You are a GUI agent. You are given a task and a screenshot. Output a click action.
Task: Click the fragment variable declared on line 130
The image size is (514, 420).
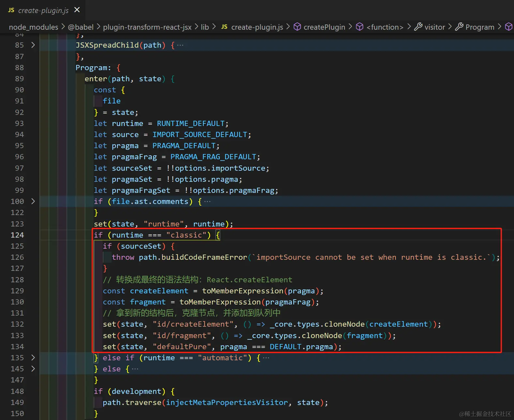[x=148, y=302]
